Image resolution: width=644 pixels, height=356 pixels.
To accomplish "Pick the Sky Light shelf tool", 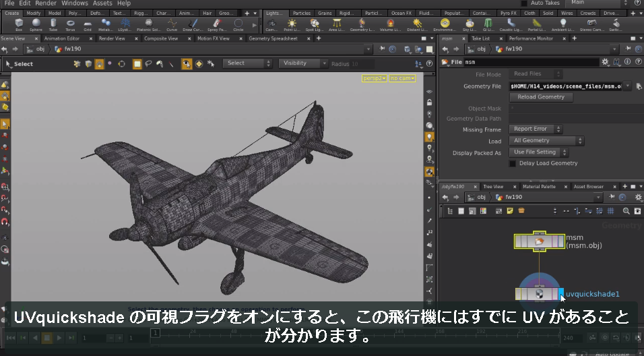I will click(x=469, y=24).
